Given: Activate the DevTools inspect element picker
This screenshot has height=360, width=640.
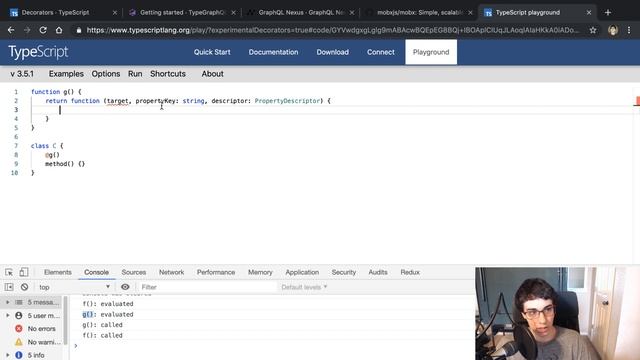Looking at the screenshot, I should (x=9, y=272).
